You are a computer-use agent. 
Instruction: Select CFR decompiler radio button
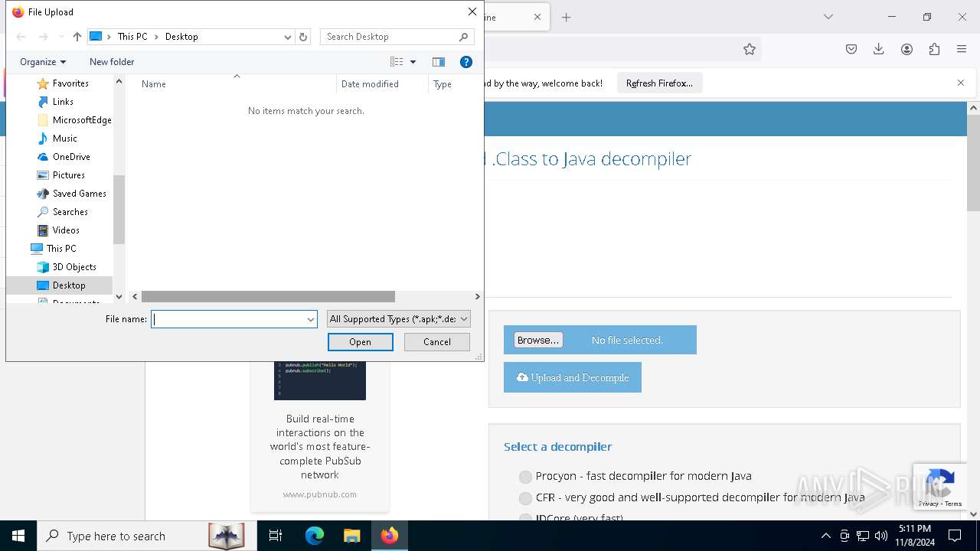tap(525, 498)
